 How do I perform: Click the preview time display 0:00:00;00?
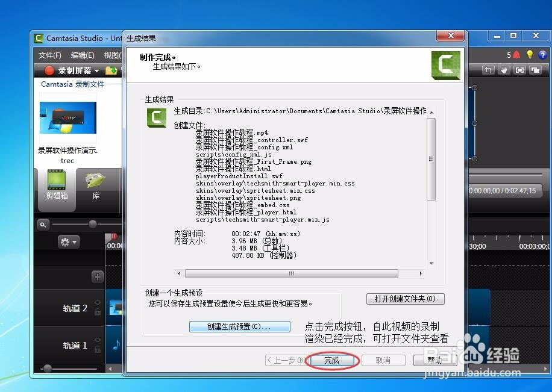484,191
